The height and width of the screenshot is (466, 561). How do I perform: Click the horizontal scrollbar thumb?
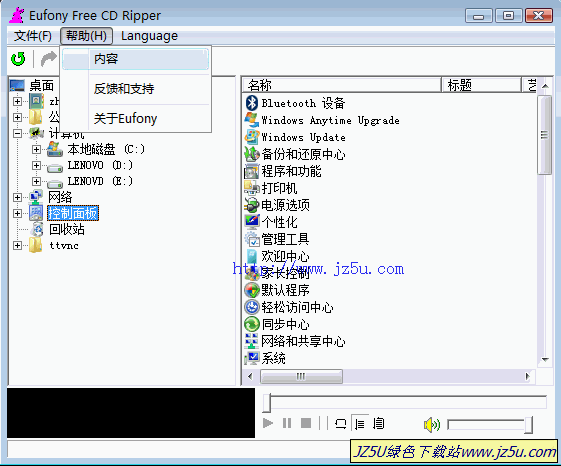[301, 376]
